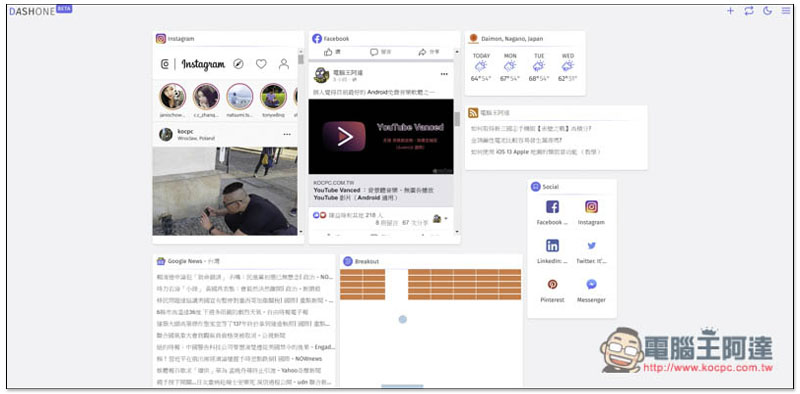The image size is (800, 394).
Task: Open the YouTube Vanced article link
Action: coord(374,193)
